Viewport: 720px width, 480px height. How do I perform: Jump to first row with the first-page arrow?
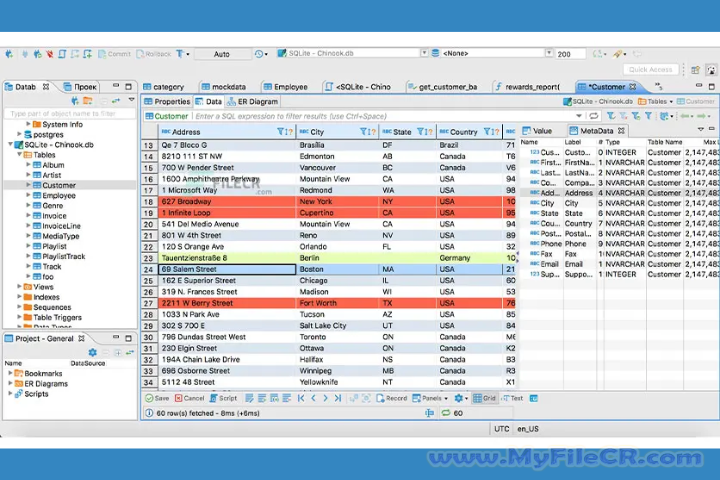(x=301, y=398)
